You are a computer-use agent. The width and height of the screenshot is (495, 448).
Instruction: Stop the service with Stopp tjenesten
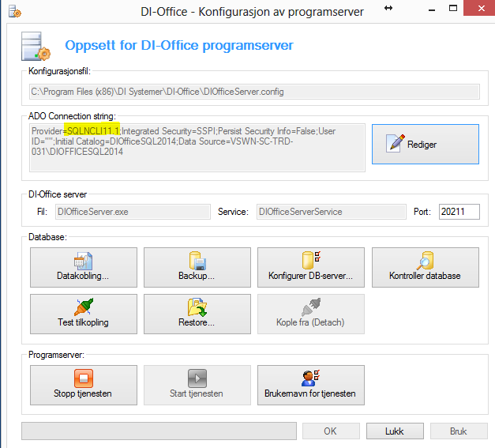coord(84,385)
